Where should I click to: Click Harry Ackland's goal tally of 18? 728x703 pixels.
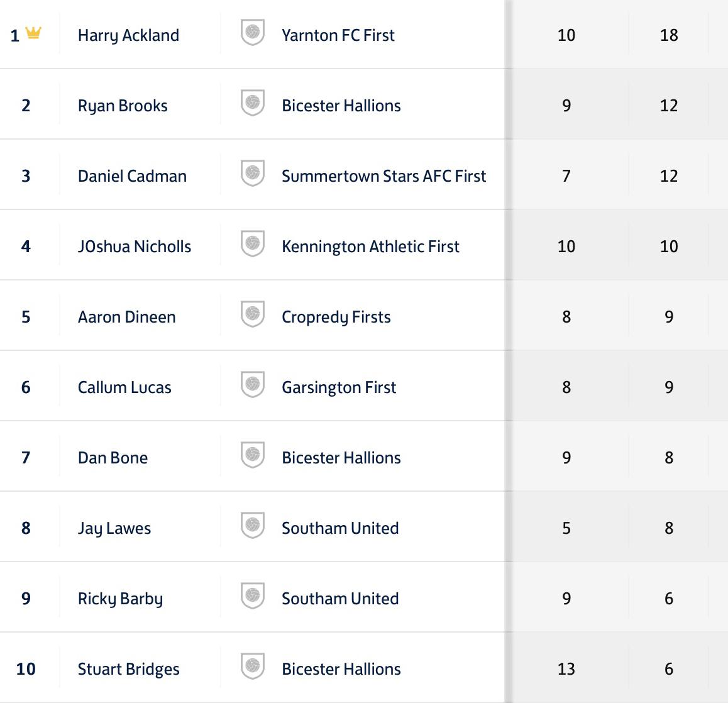[669, 35]
